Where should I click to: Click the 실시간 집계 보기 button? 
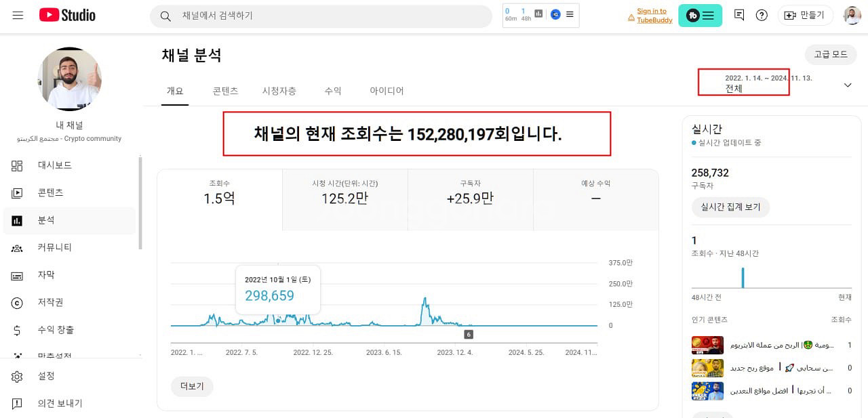[730, 207]
